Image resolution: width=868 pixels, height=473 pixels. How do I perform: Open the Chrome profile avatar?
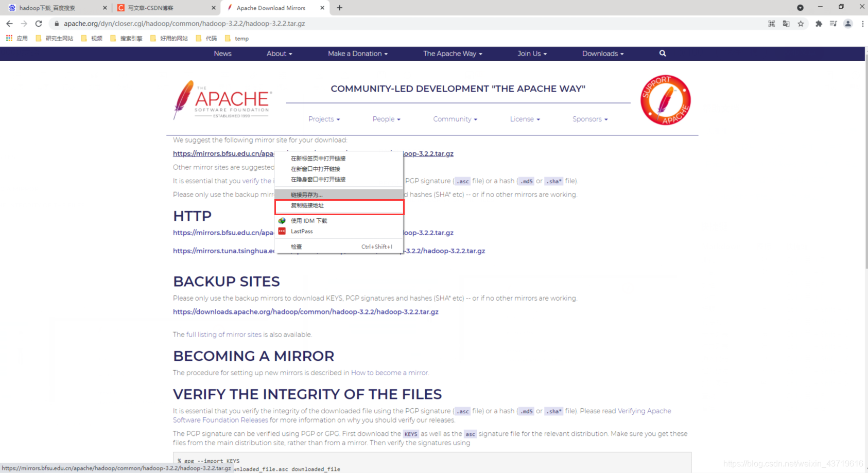848,24
